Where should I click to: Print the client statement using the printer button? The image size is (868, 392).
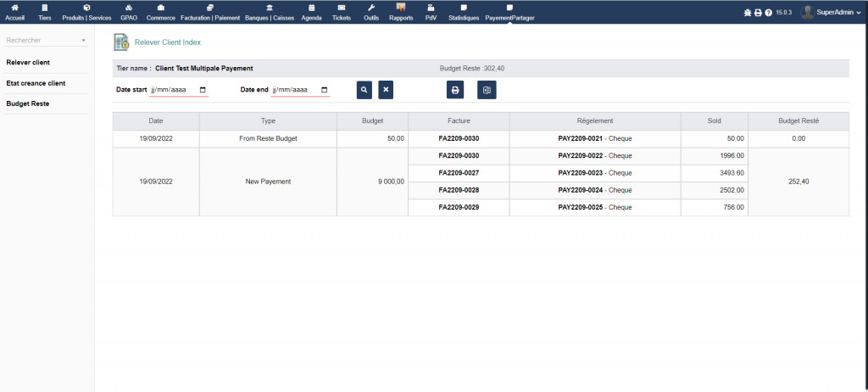(455, 90)
